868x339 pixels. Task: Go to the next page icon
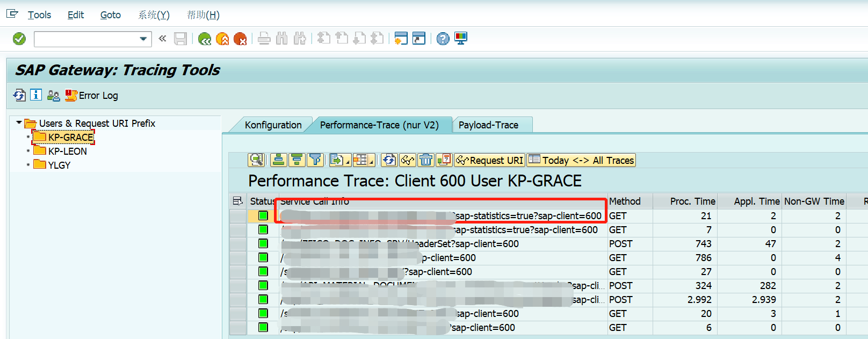click(x=359, y=39)
